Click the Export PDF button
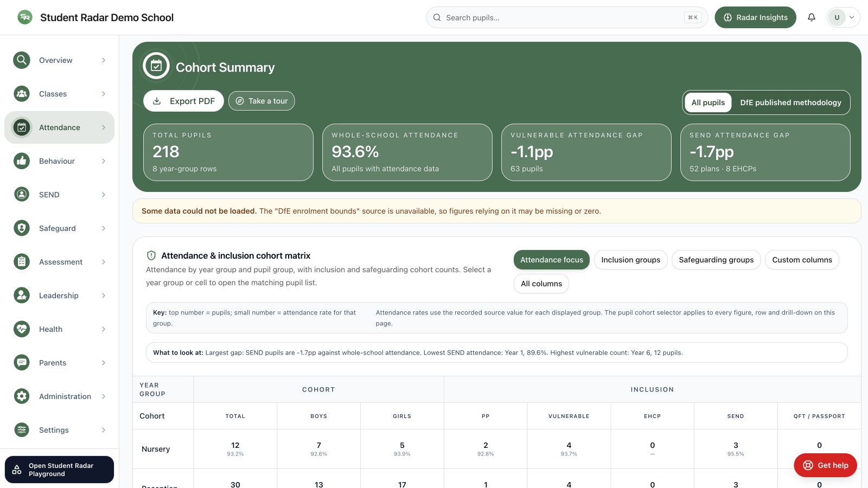The image size is (868, 488). pos(183,101)
